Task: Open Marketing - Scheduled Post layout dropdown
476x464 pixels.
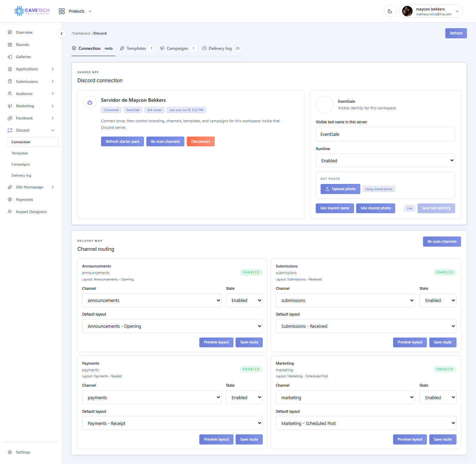Action: coord(366,423)
